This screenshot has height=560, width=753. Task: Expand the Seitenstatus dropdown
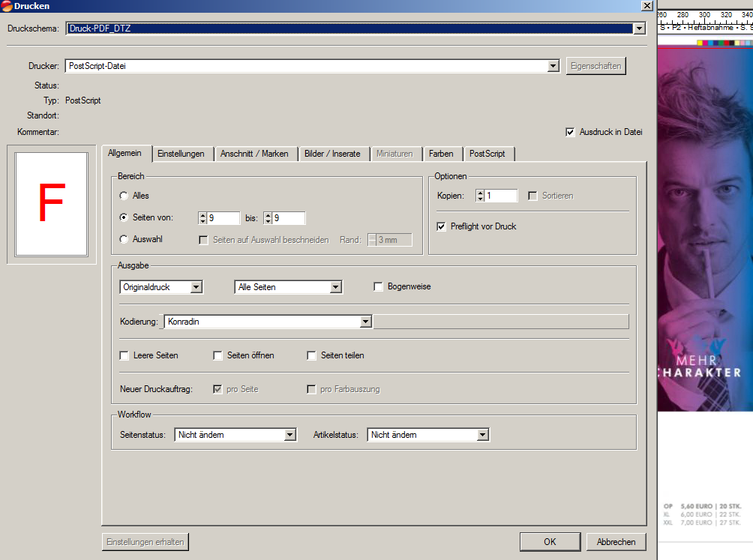pos(290,435)
